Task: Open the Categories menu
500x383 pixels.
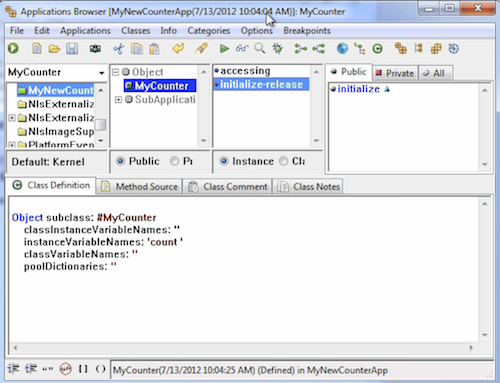Action: tap(209, 31)
